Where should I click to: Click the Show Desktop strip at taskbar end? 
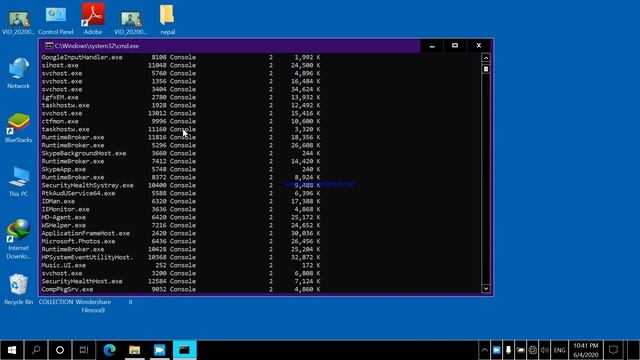point(633,350)
